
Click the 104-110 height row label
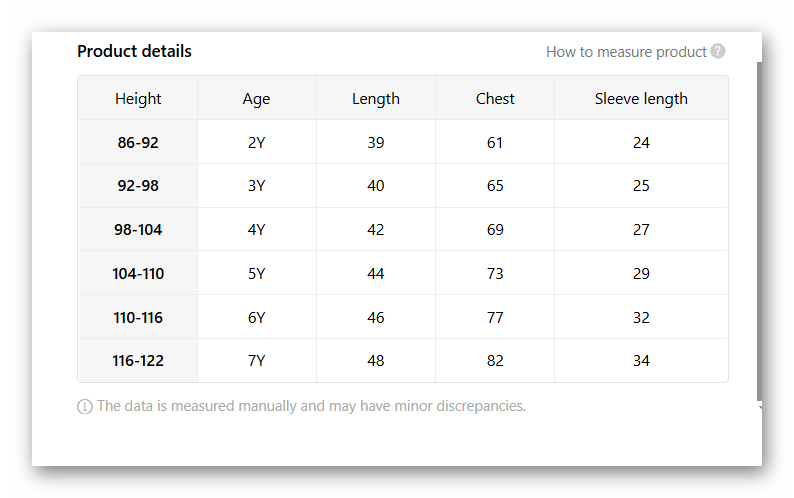[138, 274]
